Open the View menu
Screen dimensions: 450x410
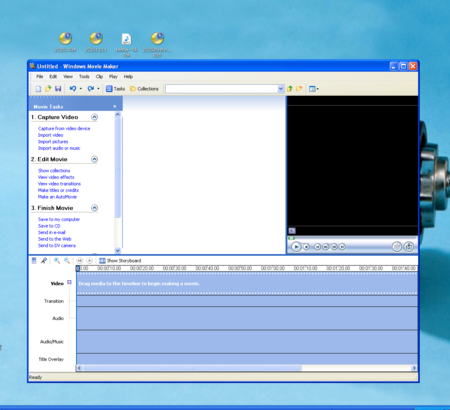coord(68,76)
